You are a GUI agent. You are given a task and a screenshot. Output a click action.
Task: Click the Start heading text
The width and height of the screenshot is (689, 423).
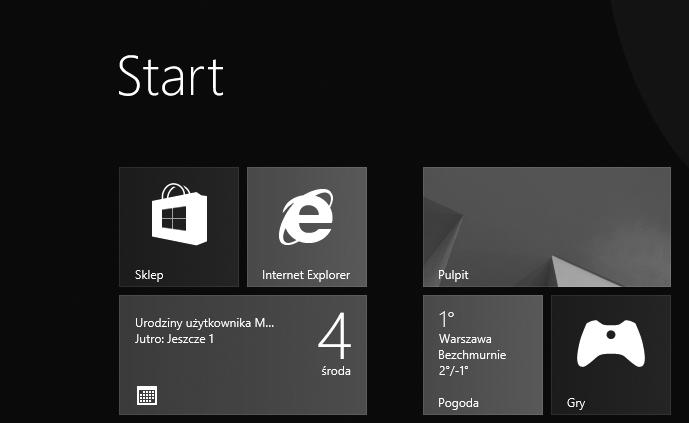coord(171,76)
